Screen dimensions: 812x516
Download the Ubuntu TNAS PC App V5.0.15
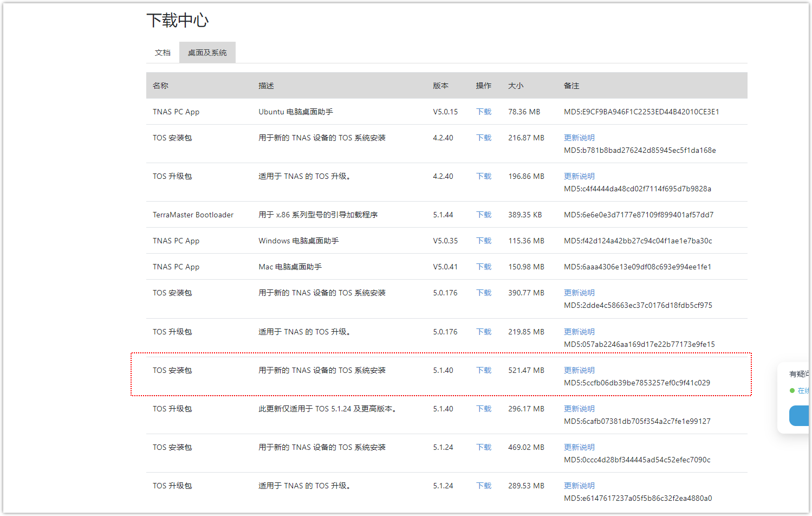(484, 112)
